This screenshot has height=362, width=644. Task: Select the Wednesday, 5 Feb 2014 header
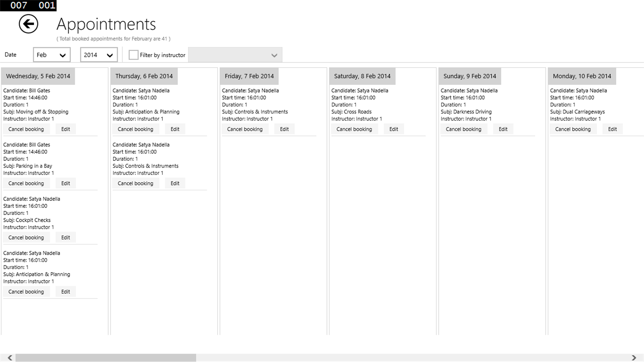click(x=38, y=76)
